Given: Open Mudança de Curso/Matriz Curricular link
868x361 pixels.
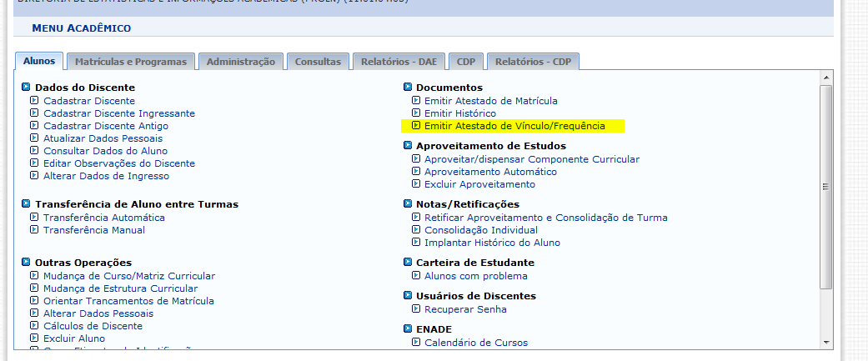Looking at the screenshot, I should pyautogui.click(x=129, y=276).
